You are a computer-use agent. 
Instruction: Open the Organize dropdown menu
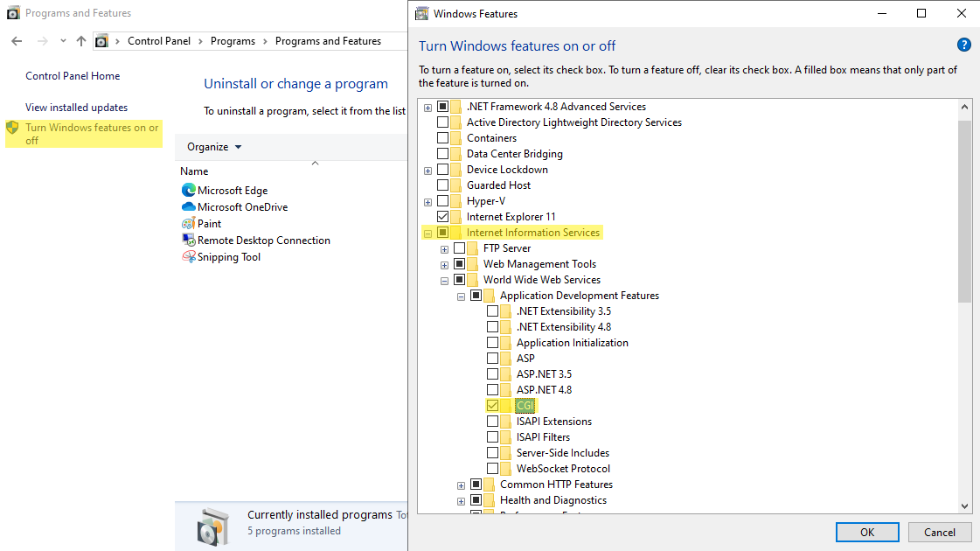click(x=214, y=147)
